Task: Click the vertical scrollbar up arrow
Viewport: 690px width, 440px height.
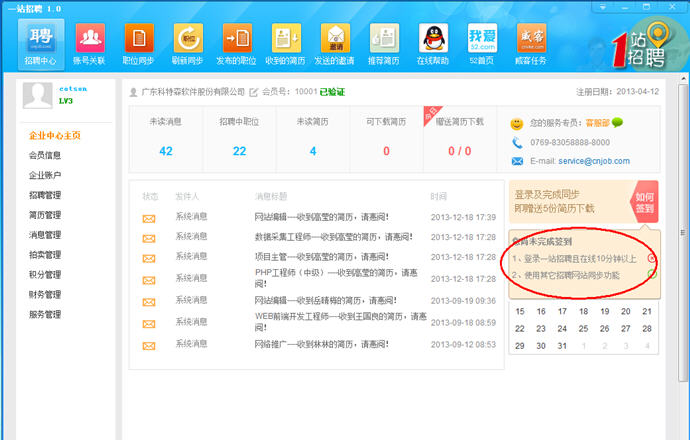Action: pos(683,79)
